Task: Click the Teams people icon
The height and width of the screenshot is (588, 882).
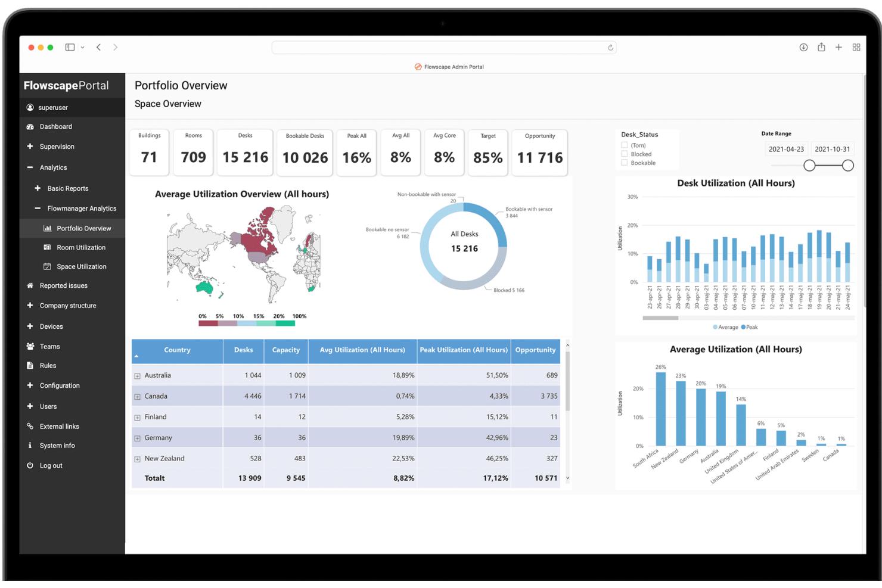Action: tap(30, 346)
